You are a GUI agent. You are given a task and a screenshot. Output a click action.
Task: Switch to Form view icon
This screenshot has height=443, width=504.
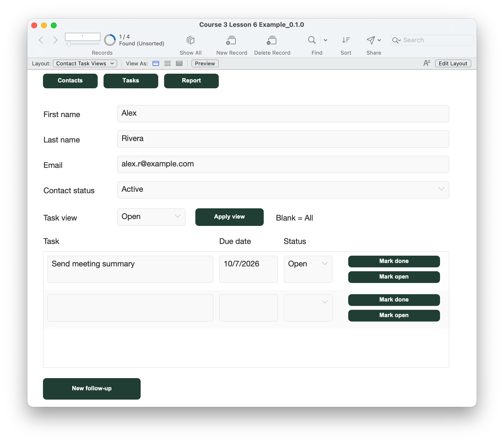[156, 63]
